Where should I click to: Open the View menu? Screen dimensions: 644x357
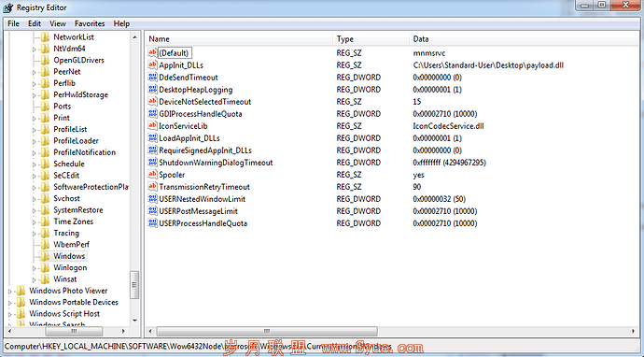coord(58,23)
